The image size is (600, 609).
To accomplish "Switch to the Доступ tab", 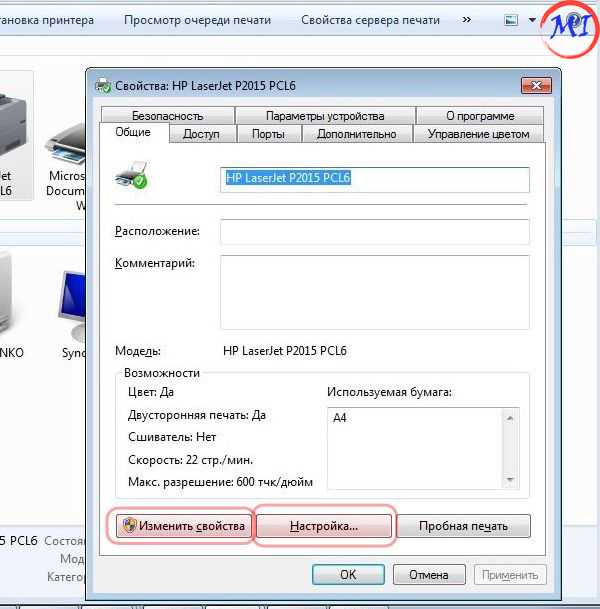I will 201,134.
